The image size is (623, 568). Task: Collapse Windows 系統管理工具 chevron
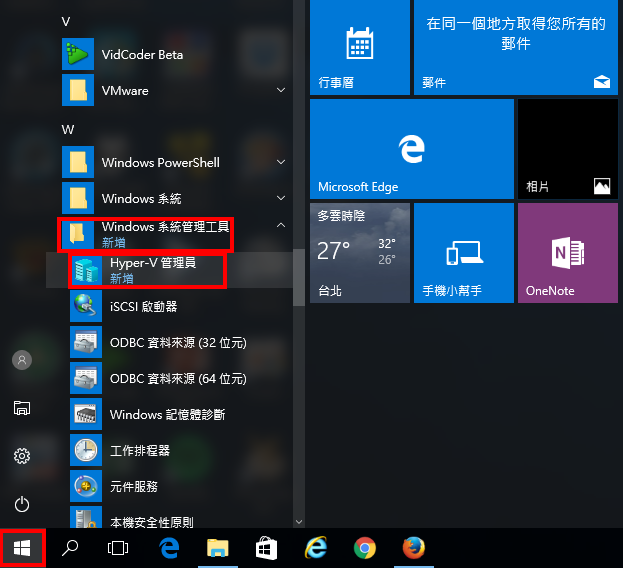coord(281,225)
